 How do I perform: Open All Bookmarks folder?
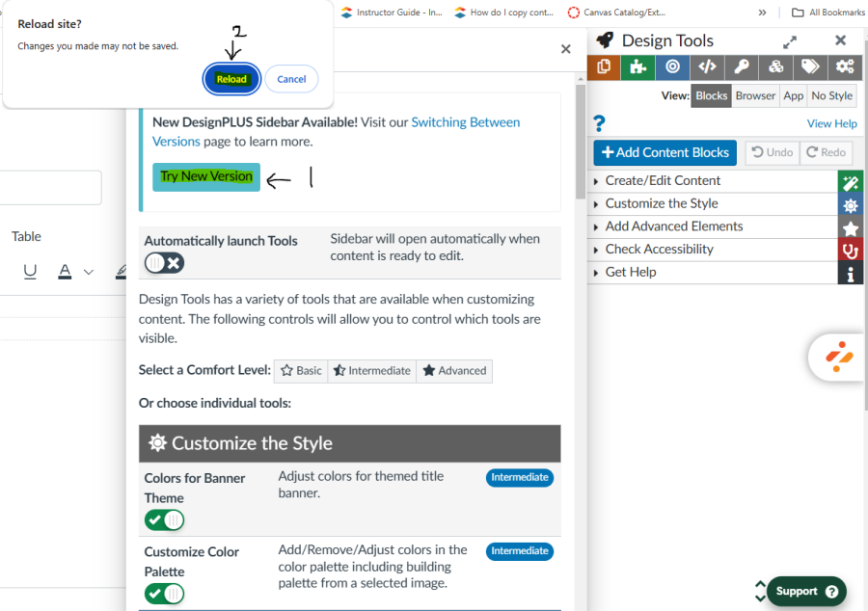tap(828, 13)
